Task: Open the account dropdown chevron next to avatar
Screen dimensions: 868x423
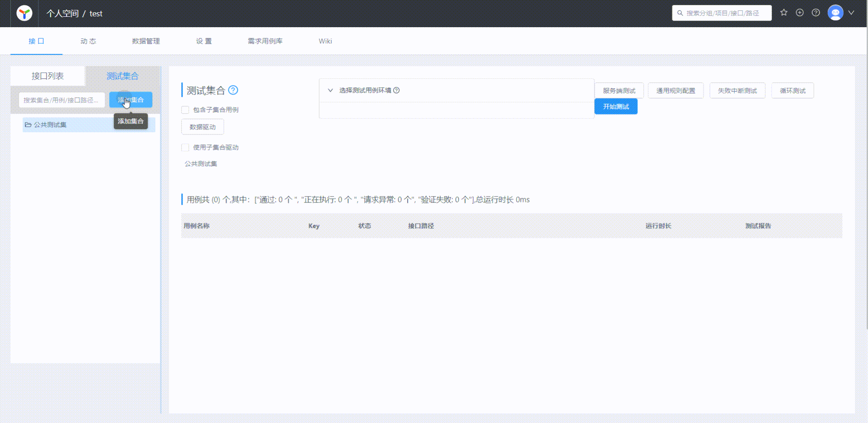Action: pyautogui.click(x=851, y=13)
